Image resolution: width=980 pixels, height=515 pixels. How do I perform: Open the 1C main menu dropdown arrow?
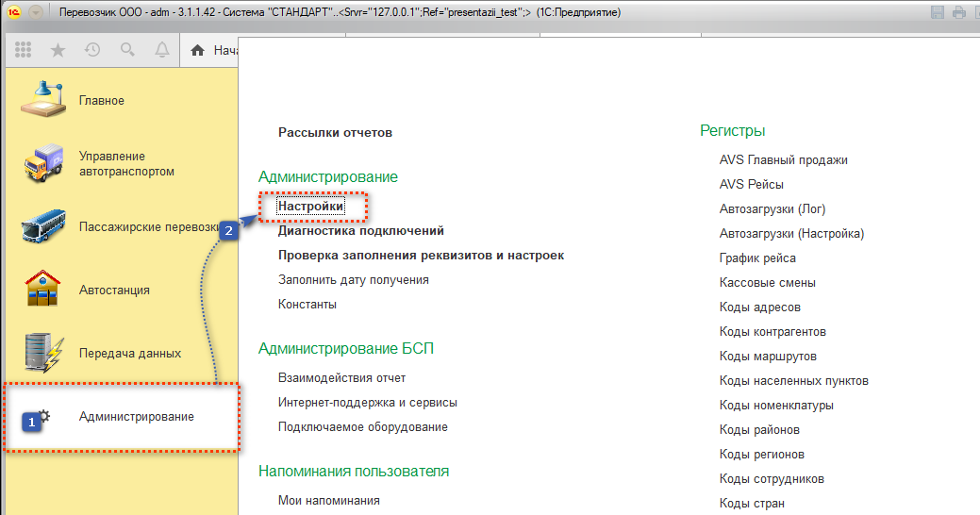36,12
